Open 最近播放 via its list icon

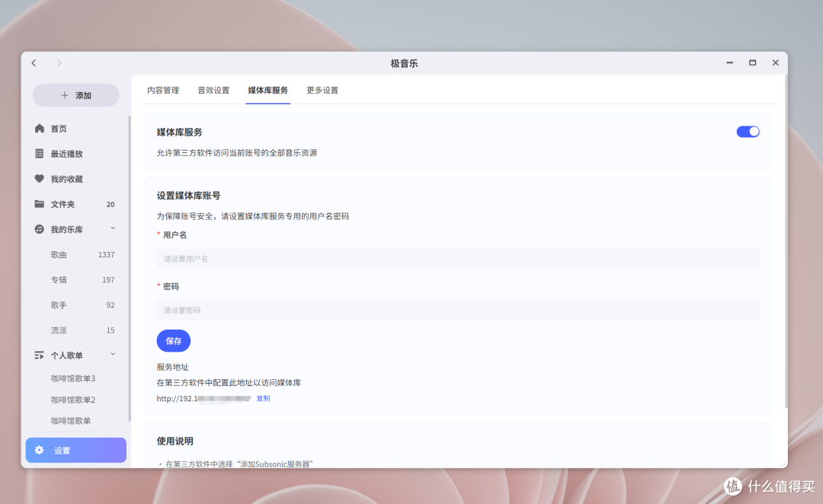click(40, 154)
